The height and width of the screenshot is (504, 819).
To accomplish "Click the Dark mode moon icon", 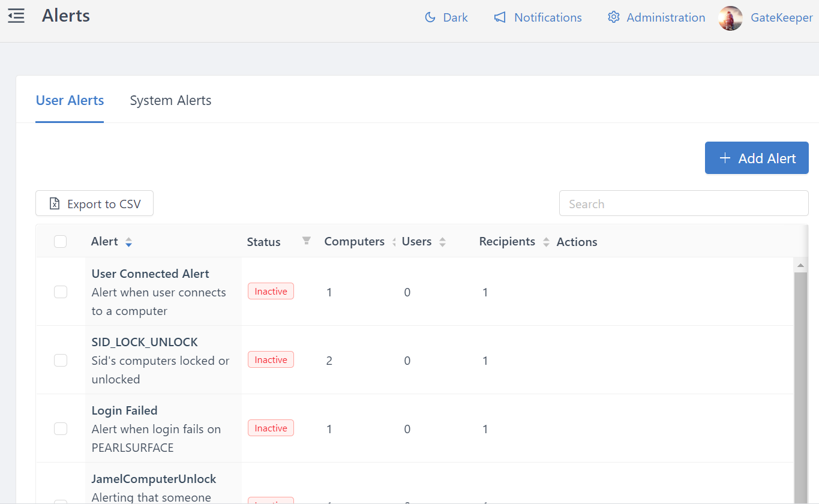I will (x=430, y=17).
